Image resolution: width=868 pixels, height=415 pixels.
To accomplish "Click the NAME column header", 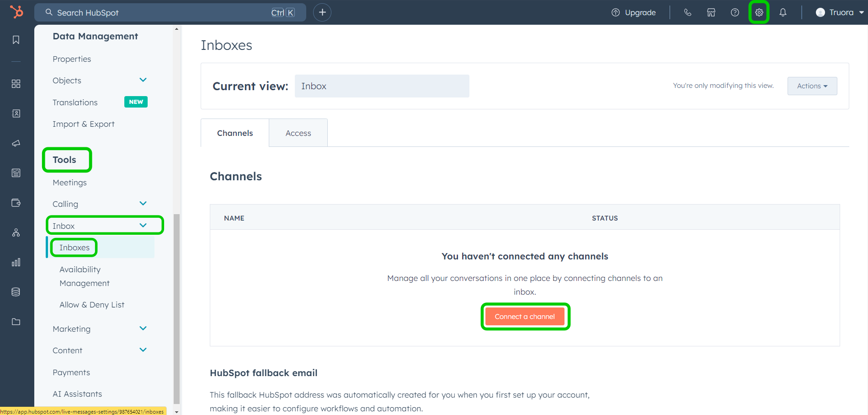I will click(234, 218).
